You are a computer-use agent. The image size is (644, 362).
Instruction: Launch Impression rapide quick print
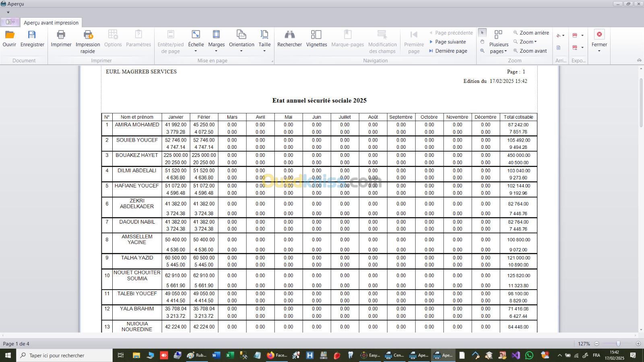click(x=88, y=35)
